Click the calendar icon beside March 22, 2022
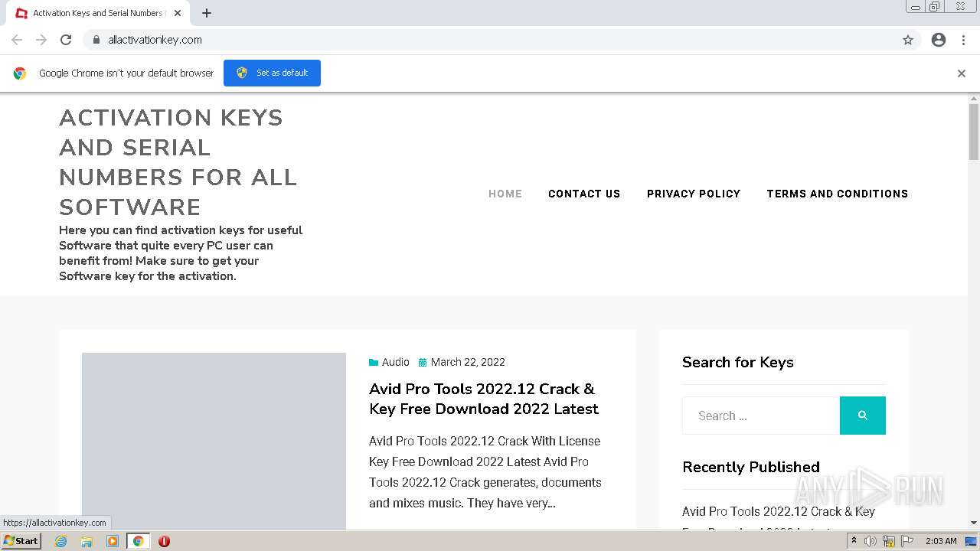This screenshot has width=980, height=551. 423,362
